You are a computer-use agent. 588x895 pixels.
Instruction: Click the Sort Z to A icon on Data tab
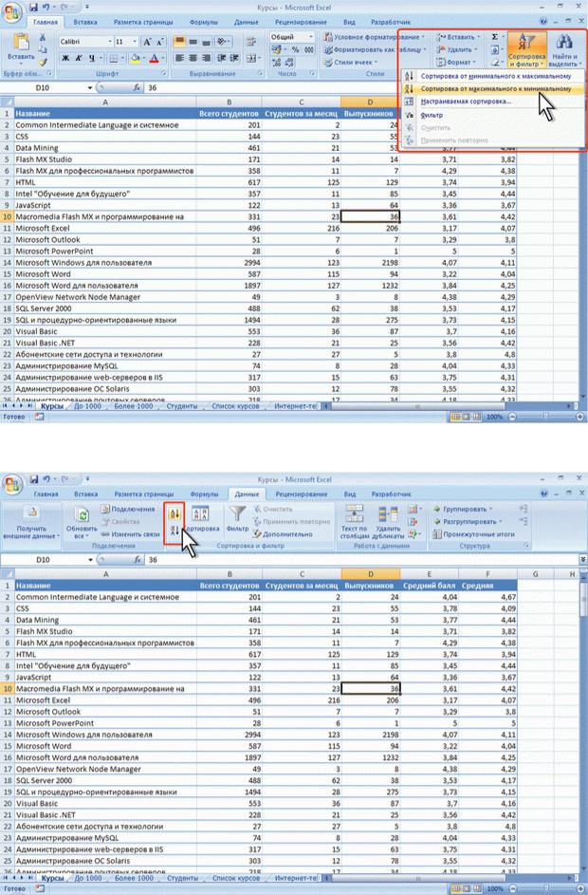175,531
